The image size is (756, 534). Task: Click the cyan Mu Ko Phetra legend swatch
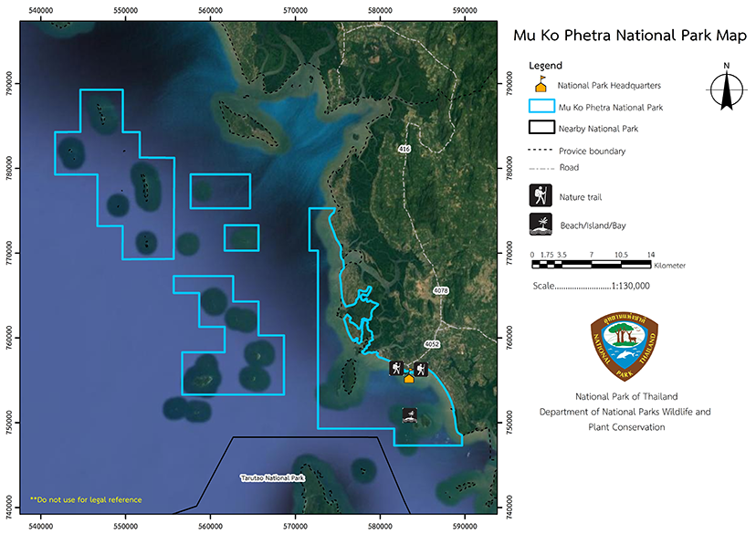(x=541, y=108)
